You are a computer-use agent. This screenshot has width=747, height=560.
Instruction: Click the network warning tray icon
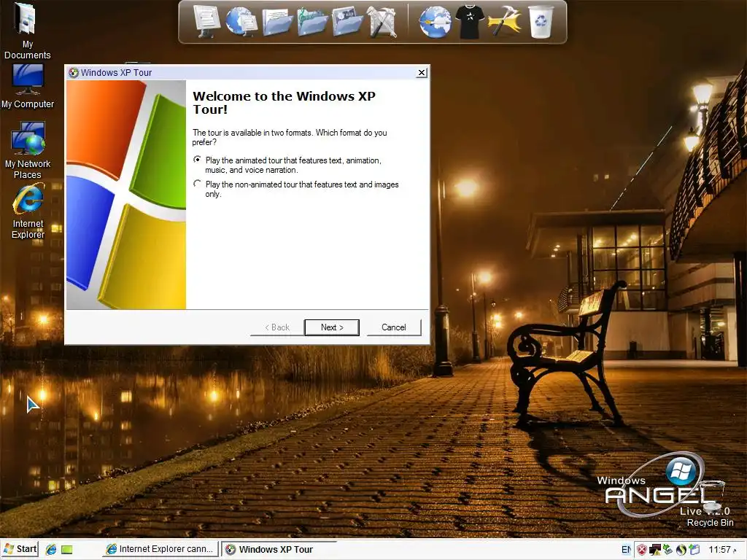point(655,550)
